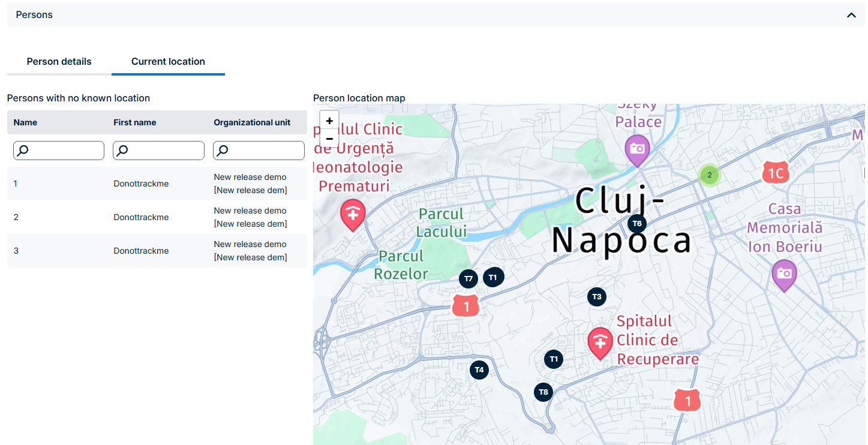Zoom out on the map

click(329, 139)
